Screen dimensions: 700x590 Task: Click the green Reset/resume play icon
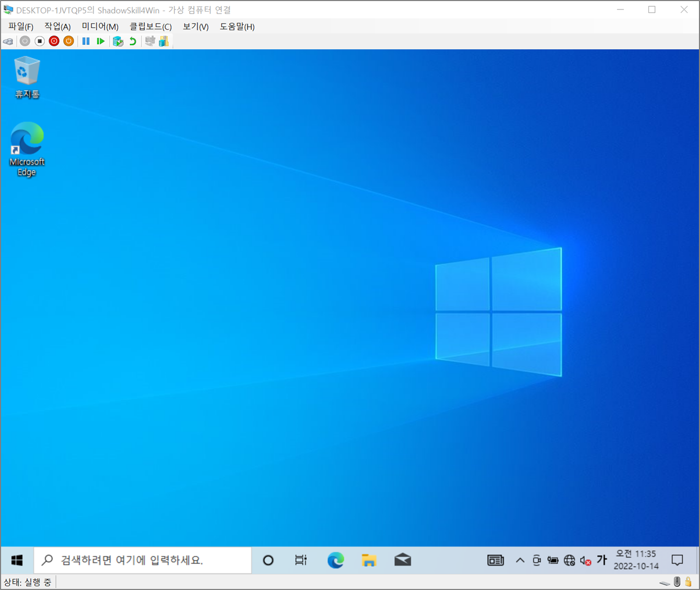[100, 41]
